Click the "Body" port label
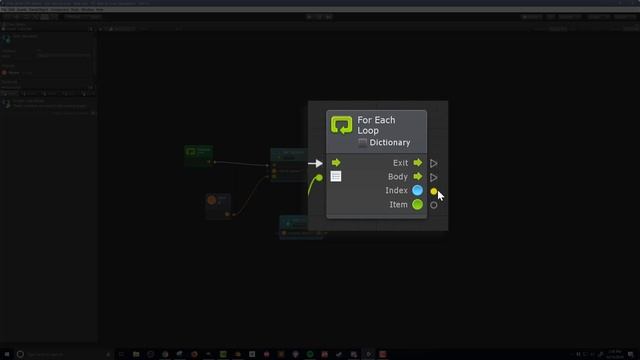 (x=398, y=177)
